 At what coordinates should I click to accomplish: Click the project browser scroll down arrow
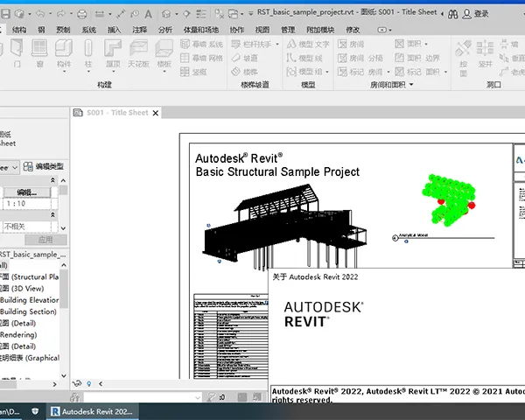tap(64, 375)
